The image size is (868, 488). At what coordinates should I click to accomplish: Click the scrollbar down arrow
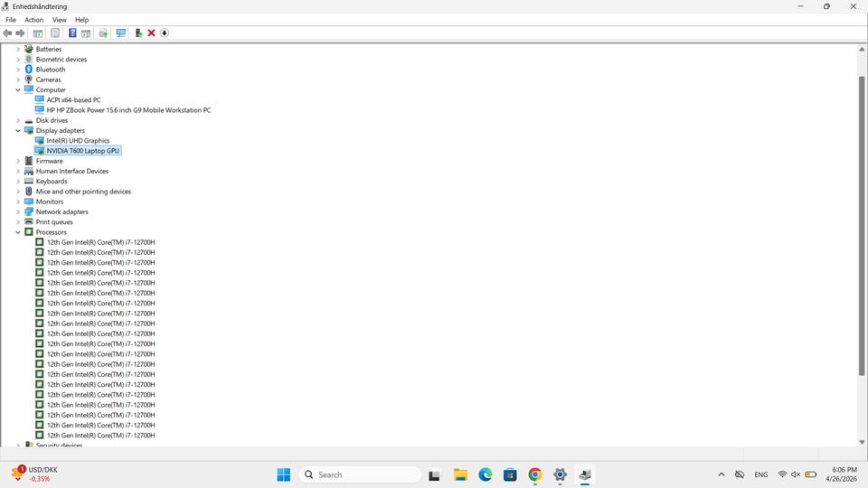pos(862,442)
